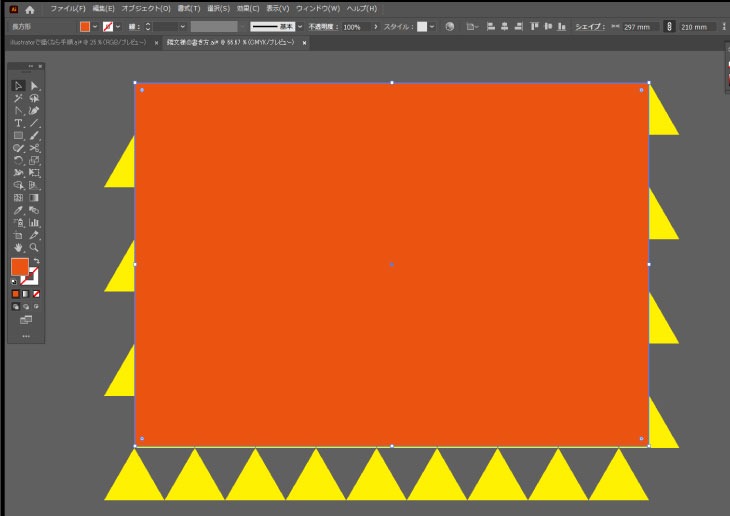This screenshot has width=730, height=516.
Task: Select the Hand tool
Action: pos(18,247)
